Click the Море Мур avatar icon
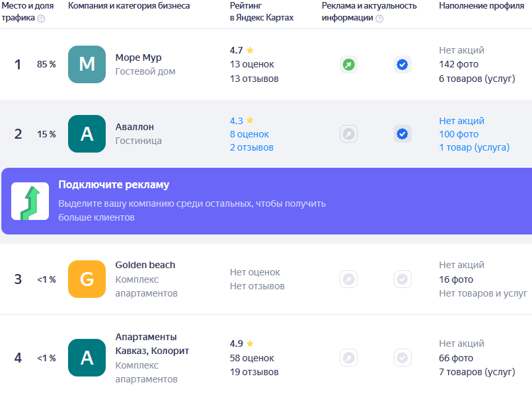The width and height of the screenshot is (532, 393). click(x=87, y=65)
